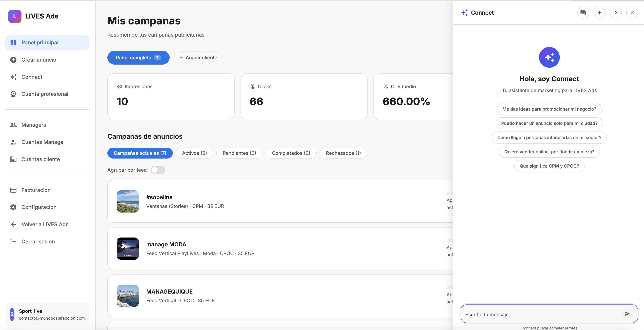Click the Managers people icon
The image size is (644, 330).
click(x=14, y=125)
